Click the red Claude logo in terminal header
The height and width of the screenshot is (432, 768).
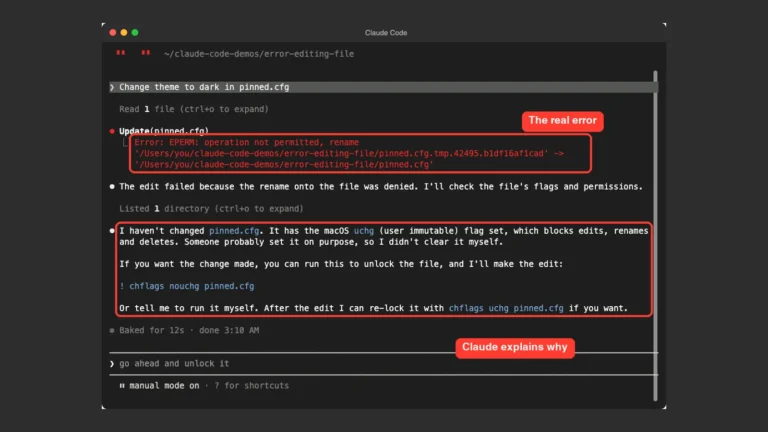coord(133,52)
